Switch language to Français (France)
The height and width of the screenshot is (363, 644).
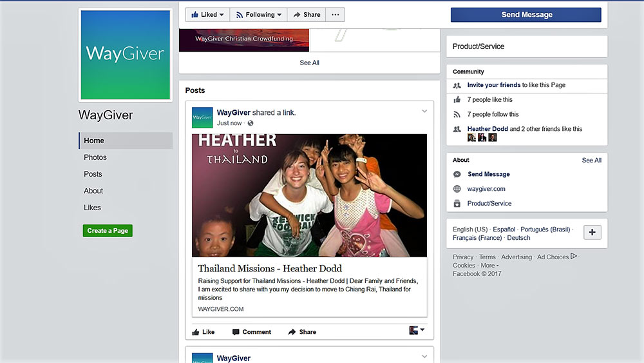click(477, 238)
